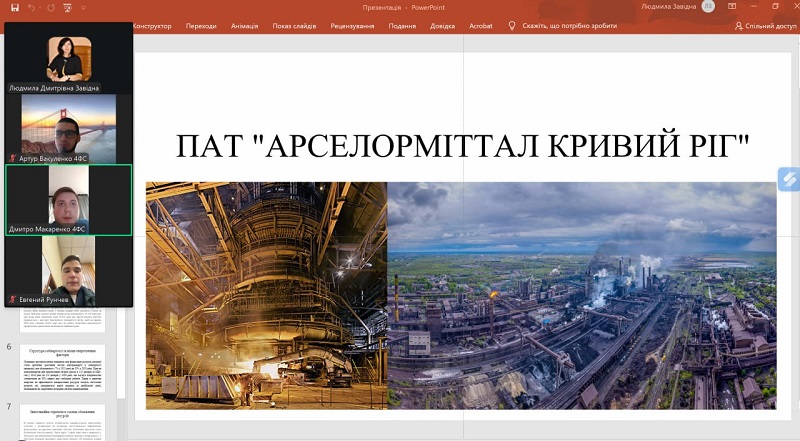Click the lightbulb Tell Me icon
Image resolution: width=800 pixels, height=441 pixels.
511,26
